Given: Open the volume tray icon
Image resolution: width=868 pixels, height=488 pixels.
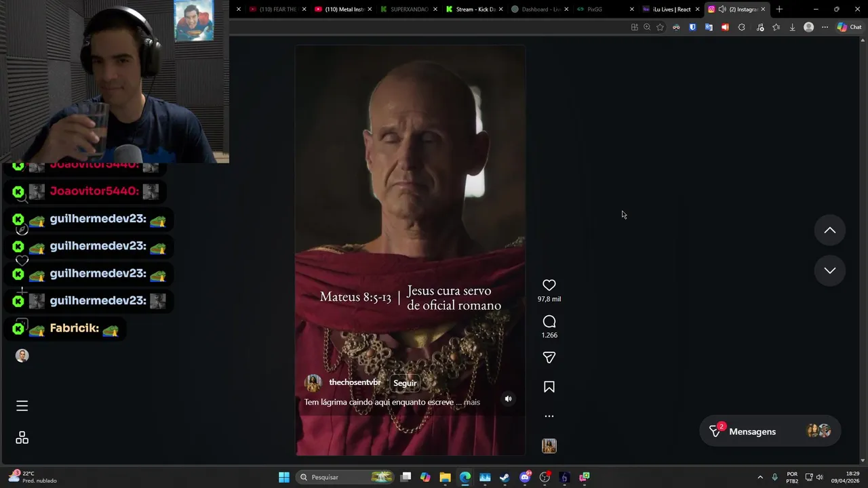Looking at the screenshot, I should pos(820,477).
